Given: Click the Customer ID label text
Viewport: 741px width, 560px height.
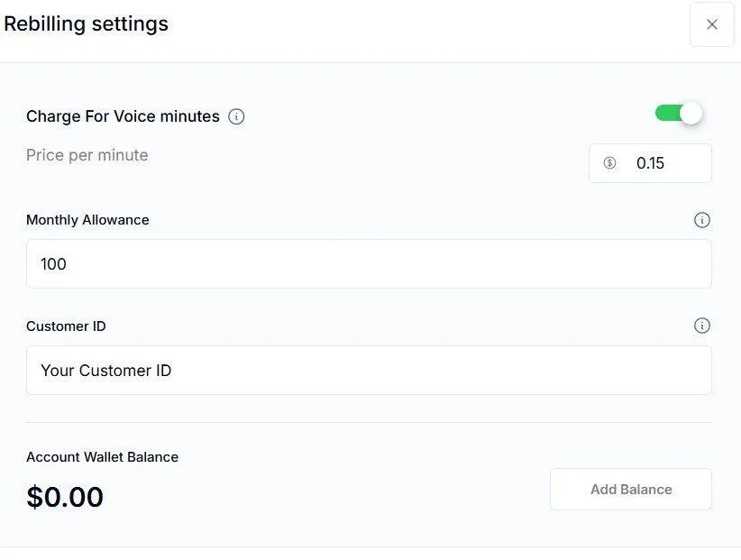Looking at the screenshot, I should (x=66, y=326).
